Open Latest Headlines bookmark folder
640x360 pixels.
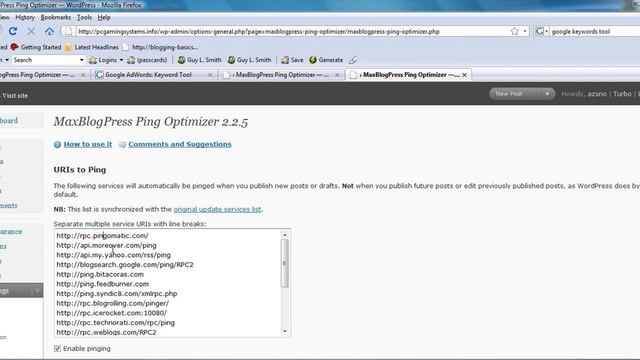(91, 47)
